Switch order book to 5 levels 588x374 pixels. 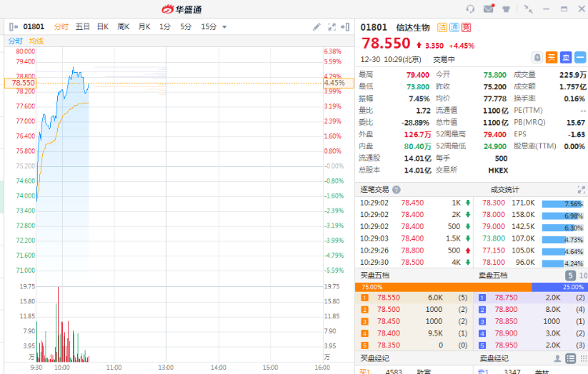571,275
